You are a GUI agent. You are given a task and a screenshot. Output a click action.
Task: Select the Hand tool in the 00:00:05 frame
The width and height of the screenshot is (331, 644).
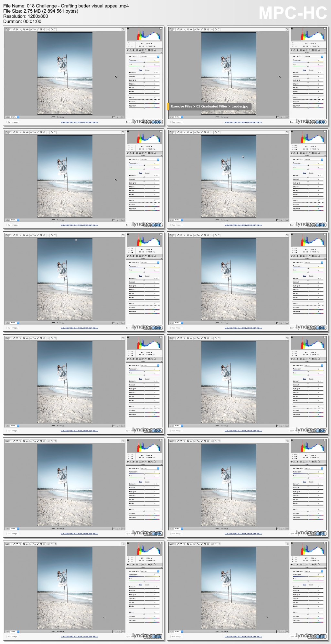tap(10, 29)
